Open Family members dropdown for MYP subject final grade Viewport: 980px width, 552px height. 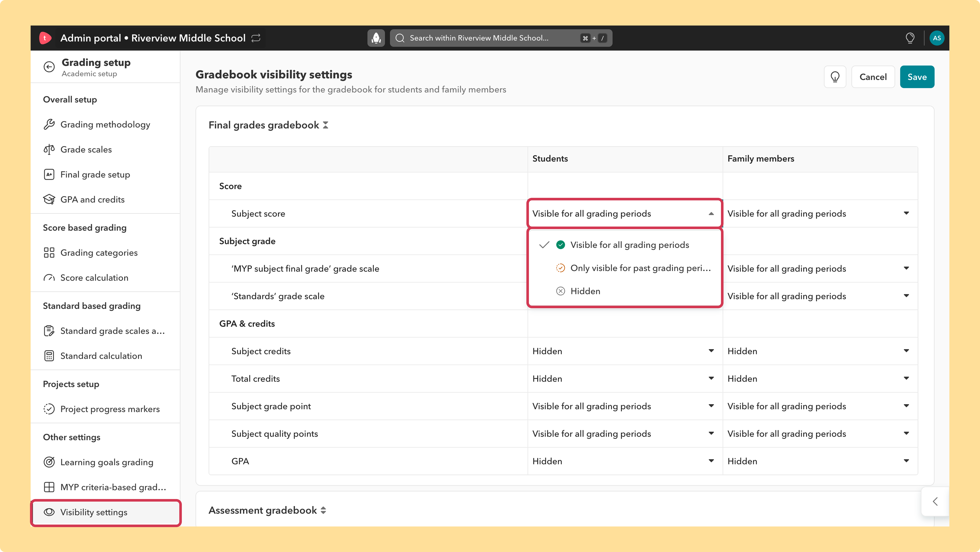pyautogui.click(x=820, y=269)
